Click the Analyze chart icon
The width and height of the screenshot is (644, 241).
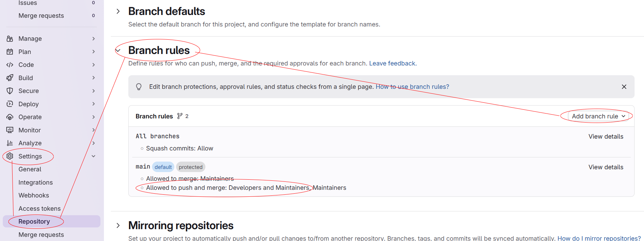10,143
